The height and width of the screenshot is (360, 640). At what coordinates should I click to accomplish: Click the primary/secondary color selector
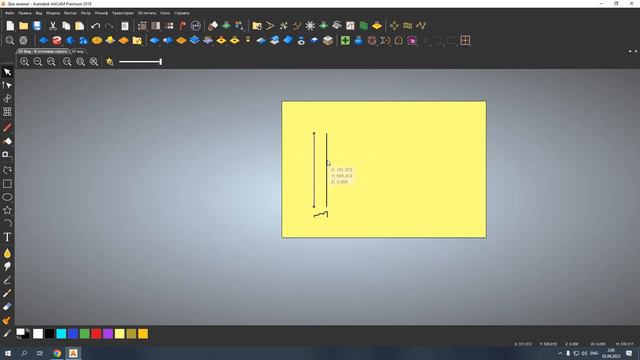click(x=22, y=333)
